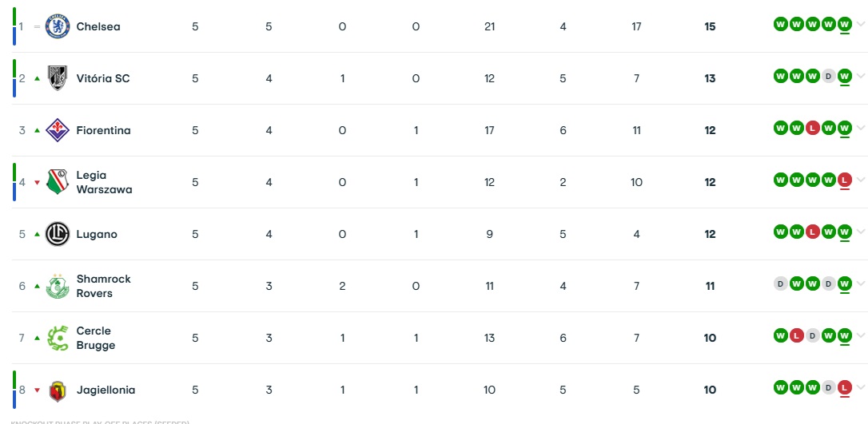Open the Legia Warszawa team name link
The height and width of the screenshot is (424, 868).
[104, 182]
